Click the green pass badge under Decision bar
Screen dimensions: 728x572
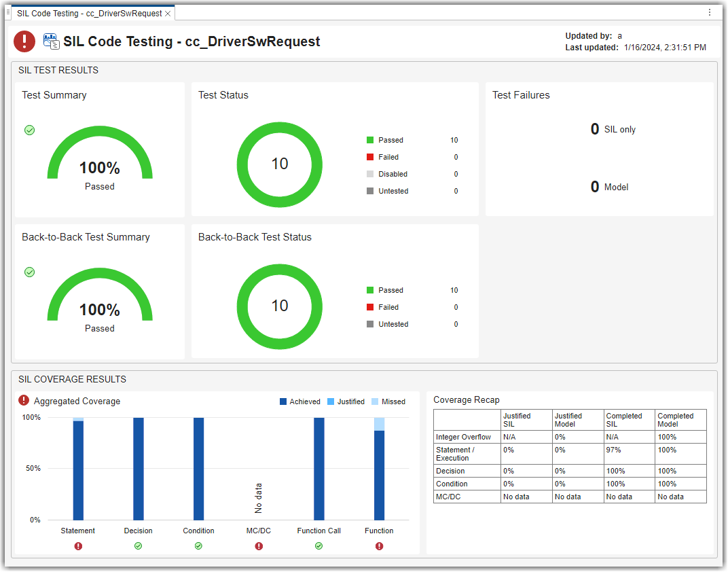(138, 546)
